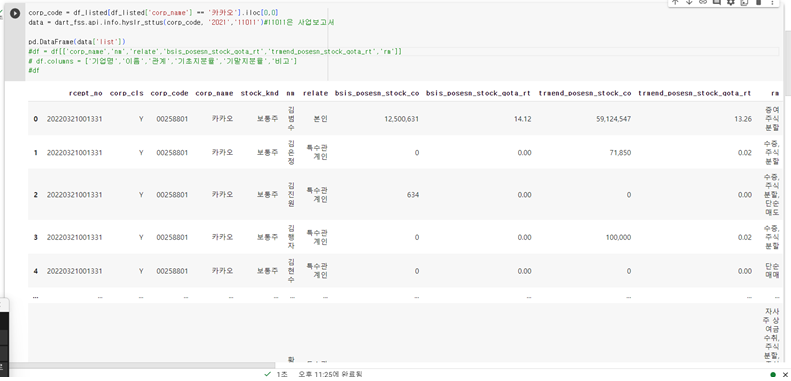Click the 14.12 ratio cell

(523, 119)
